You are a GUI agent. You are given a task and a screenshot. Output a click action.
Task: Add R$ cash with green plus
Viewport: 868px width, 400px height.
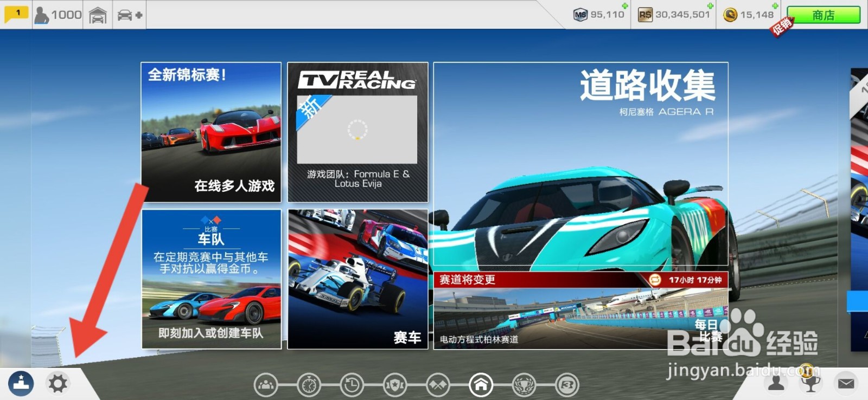tap(710, 6)
